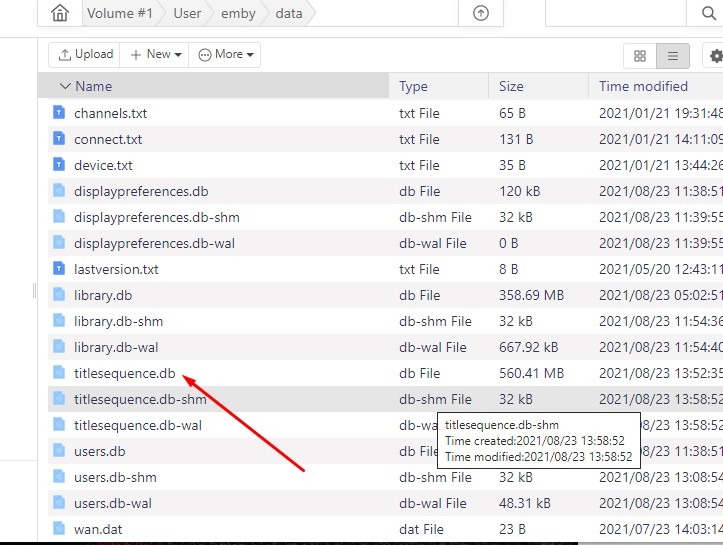Click the library.db-shm file name
Image resolution: width=723 pixels, height=545 pixels.
pos(119,321)
